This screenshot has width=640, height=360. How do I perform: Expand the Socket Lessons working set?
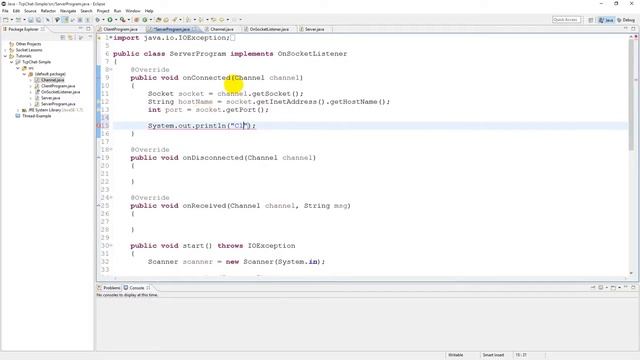(6, 50)
